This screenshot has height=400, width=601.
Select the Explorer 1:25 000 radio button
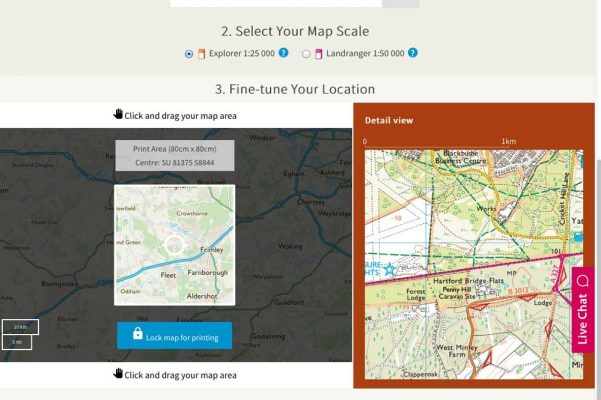click(x=189, y=54)
